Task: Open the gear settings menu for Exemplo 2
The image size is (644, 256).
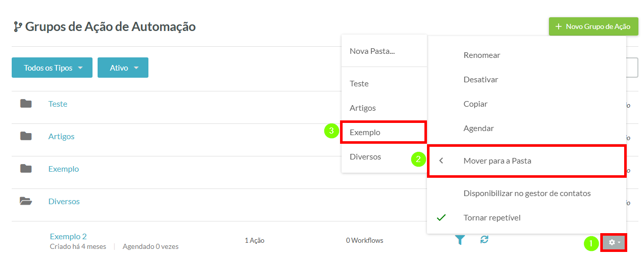Action: pyautogui.click(x=614, y=242)
